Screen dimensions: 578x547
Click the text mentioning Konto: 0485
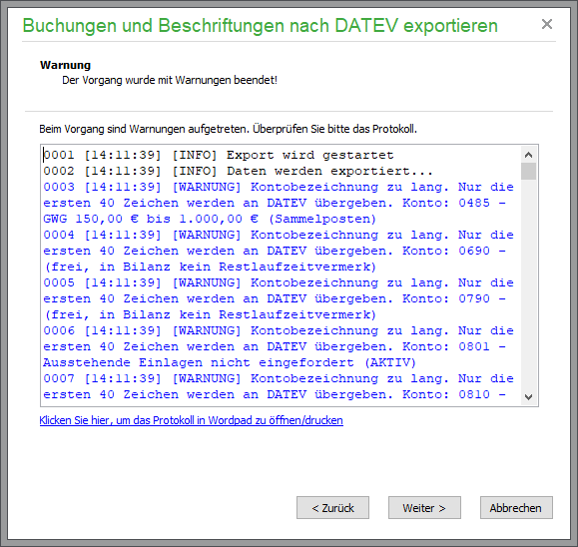(275, 203)
